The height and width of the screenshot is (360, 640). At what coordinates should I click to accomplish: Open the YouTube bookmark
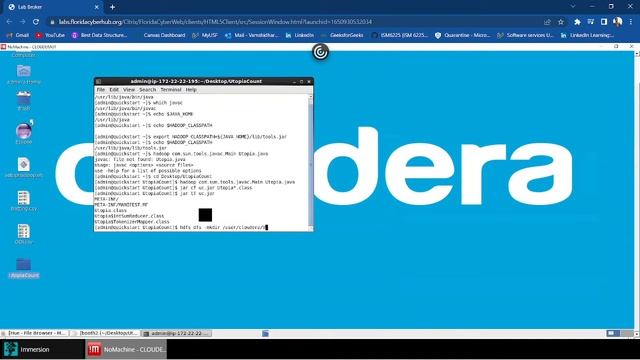50,35
